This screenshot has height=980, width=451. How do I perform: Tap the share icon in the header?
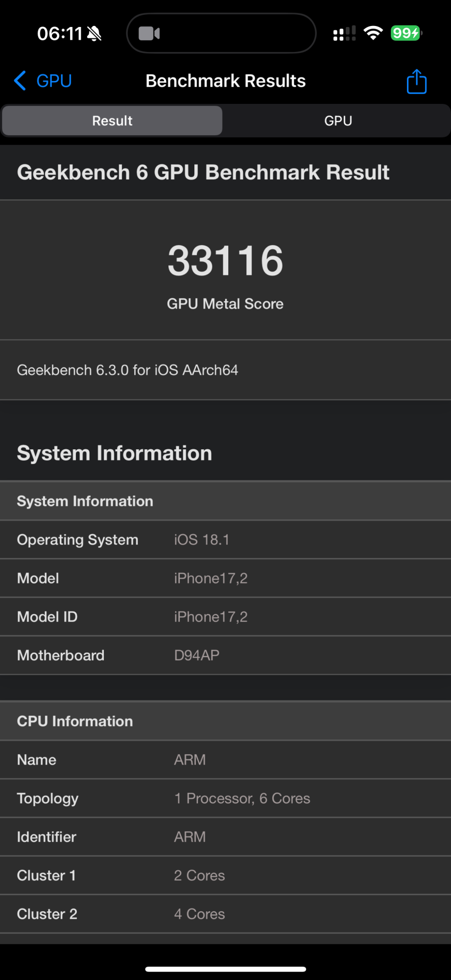pos(417,81)
